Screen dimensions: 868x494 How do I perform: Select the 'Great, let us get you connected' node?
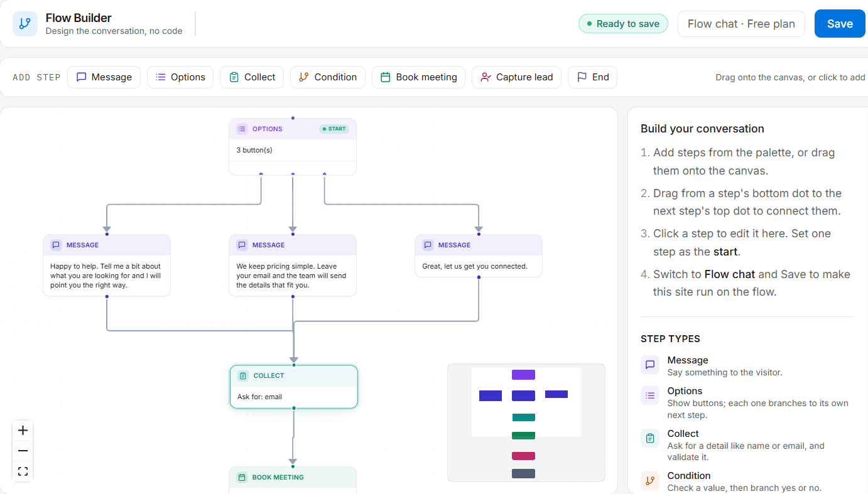[479, 255]
